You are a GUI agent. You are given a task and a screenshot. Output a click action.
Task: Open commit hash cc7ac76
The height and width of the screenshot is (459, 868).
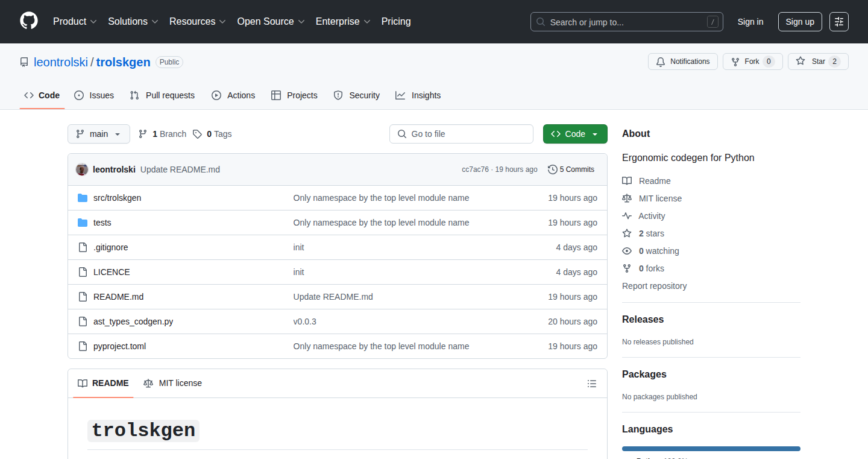coord(475,169)
